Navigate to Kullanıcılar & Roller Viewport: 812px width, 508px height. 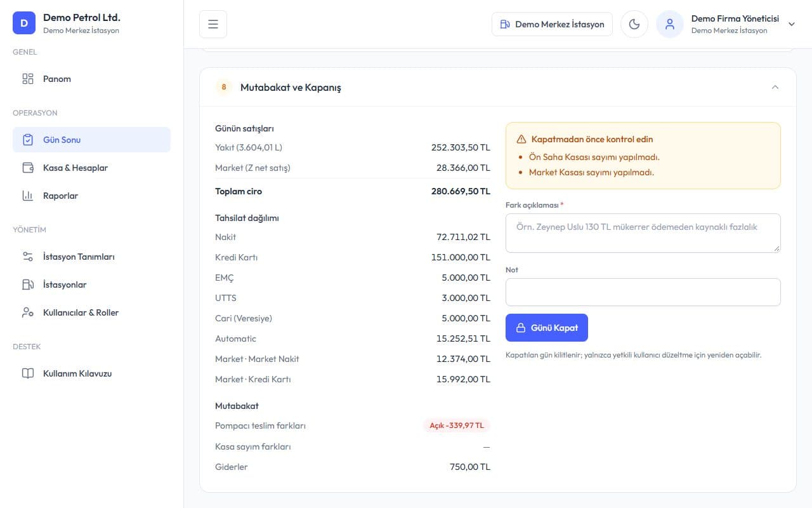[x=91, y=312]
